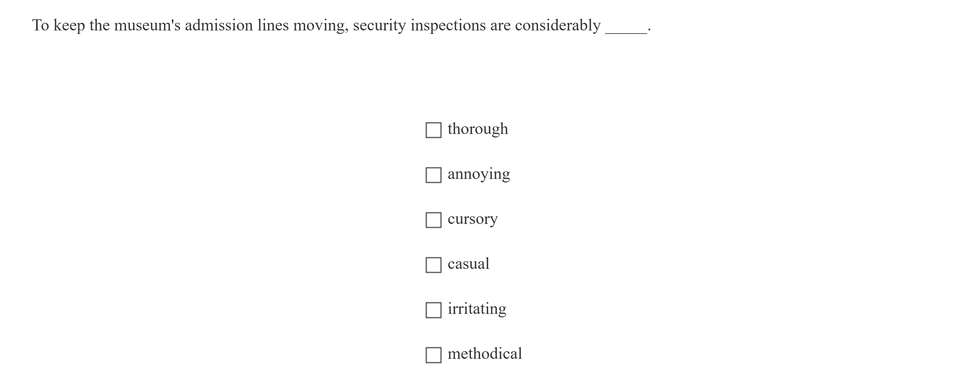Pick the casual answer label
The height and width of the screenshot is (374, 980).
coord(468,264)
